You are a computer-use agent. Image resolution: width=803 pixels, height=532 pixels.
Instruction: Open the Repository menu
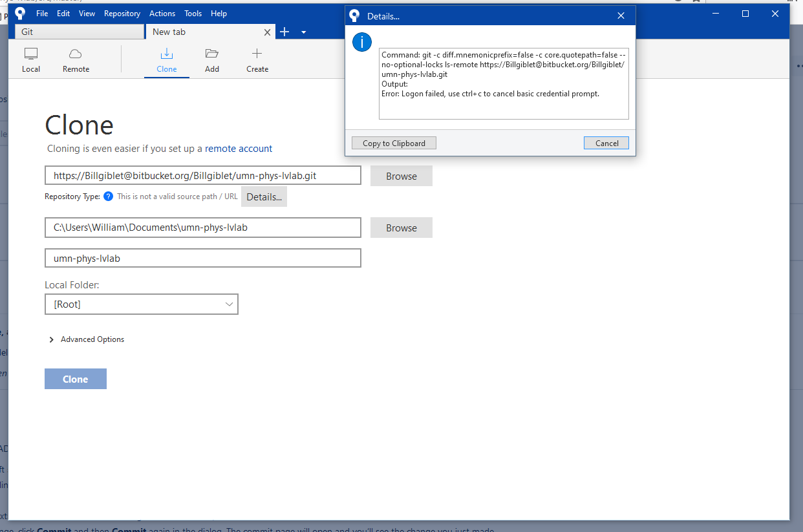pyautogui.click(x=122, y=13)
